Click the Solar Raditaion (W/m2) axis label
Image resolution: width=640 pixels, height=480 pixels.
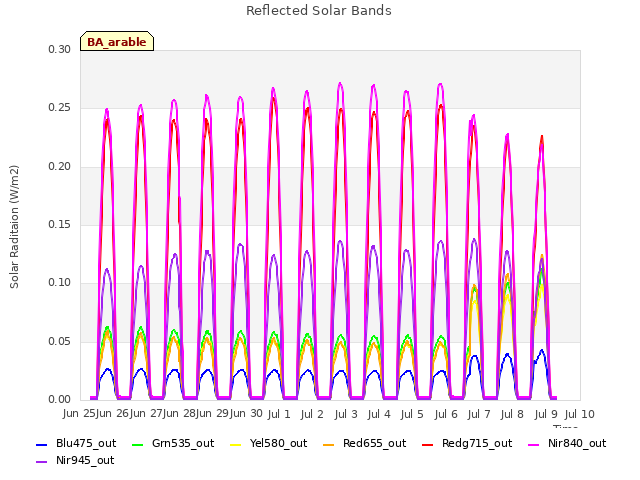14,227
